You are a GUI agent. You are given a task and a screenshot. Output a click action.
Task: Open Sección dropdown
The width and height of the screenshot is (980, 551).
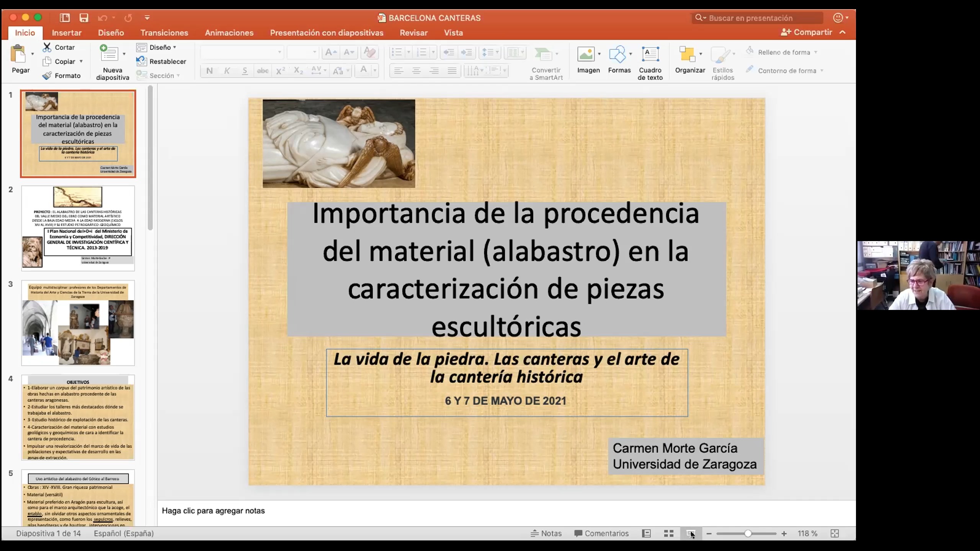tap(158, 75)
